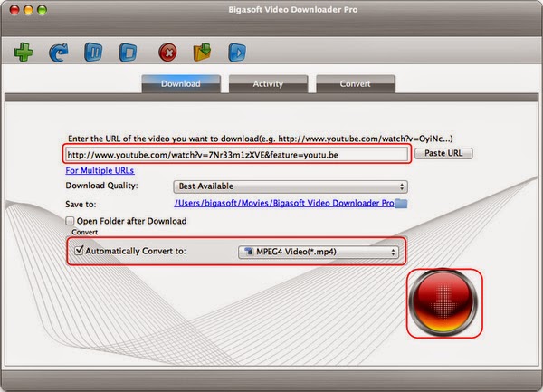Pause download with the blue pause icon

tap(93, 53)
